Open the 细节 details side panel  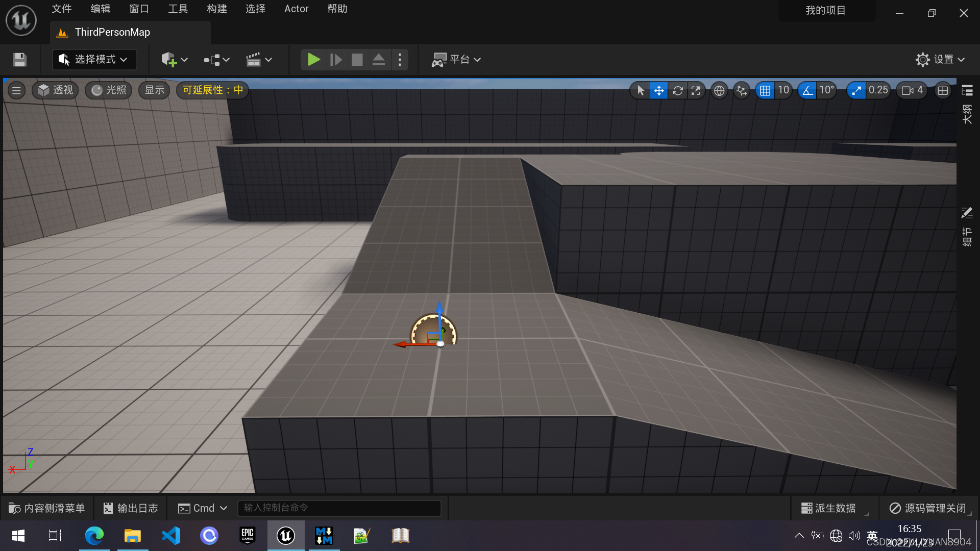tap(967, 227)
